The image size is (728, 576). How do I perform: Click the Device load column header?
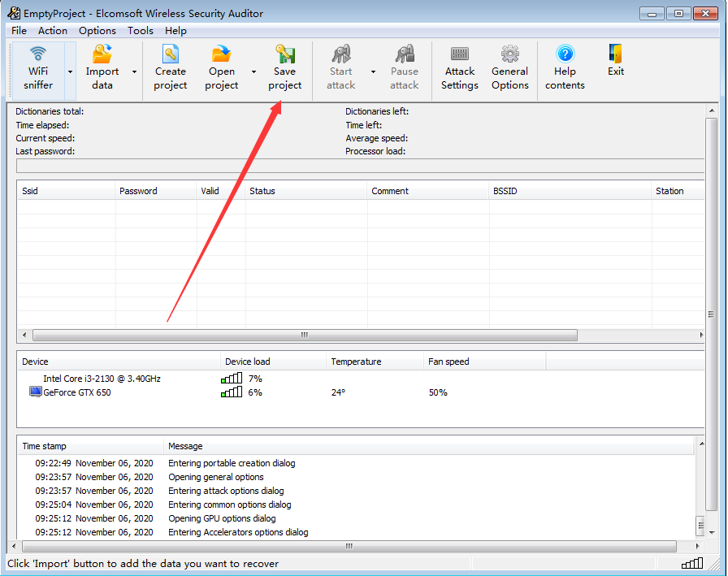pyautogui.click(x=272, y=362)
